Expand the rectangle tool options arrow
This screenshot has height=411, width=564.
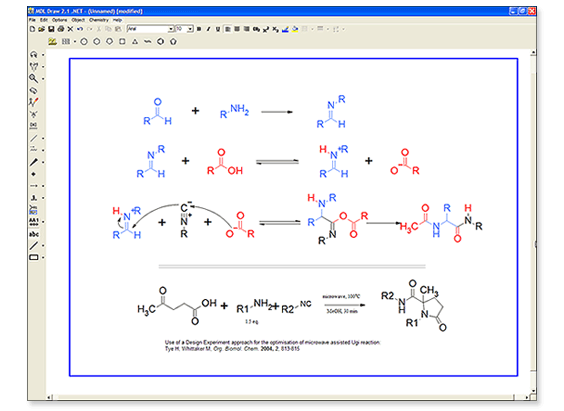coord(43,258)
